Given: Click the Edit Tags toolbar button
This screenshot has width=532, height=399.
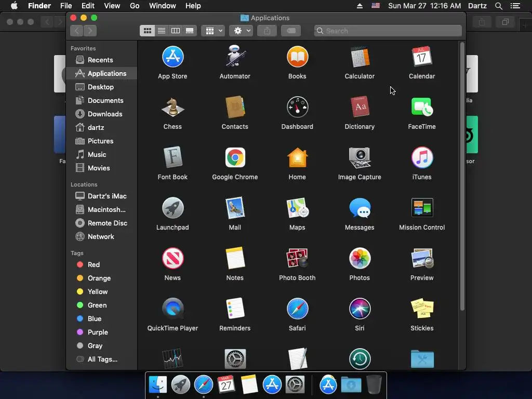Looking at the screenshot, I should pyautogui.click(x=291, y=31).
